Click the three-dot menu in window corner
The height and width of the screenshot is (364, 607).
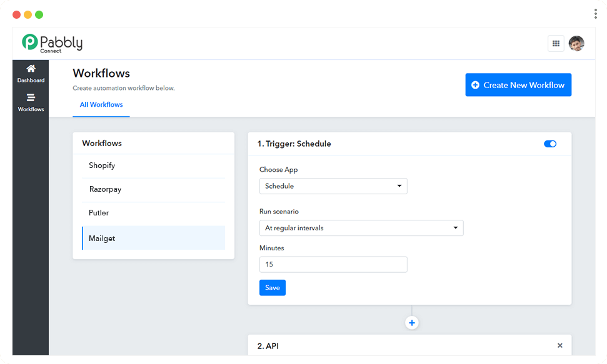[x=595, y=14]
